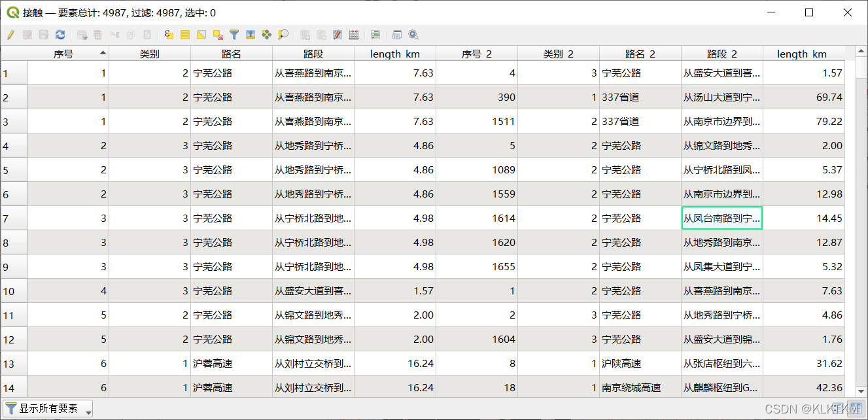Click the 79.22 length cell
This screenshot has width=868, height=420.
(x=804, y=121)
